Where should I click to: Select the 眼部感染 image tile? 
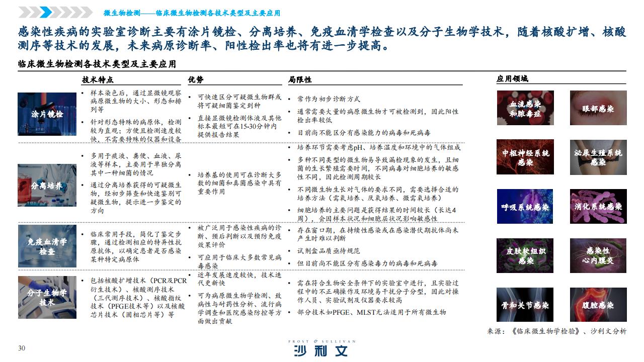pyautogui.click(x=598, y=108)
